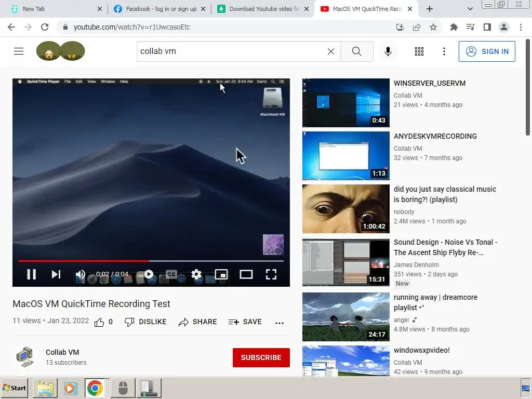The image size is (532, 399).
Task: Close the Facebook tab
Action: tap(203, 9)
